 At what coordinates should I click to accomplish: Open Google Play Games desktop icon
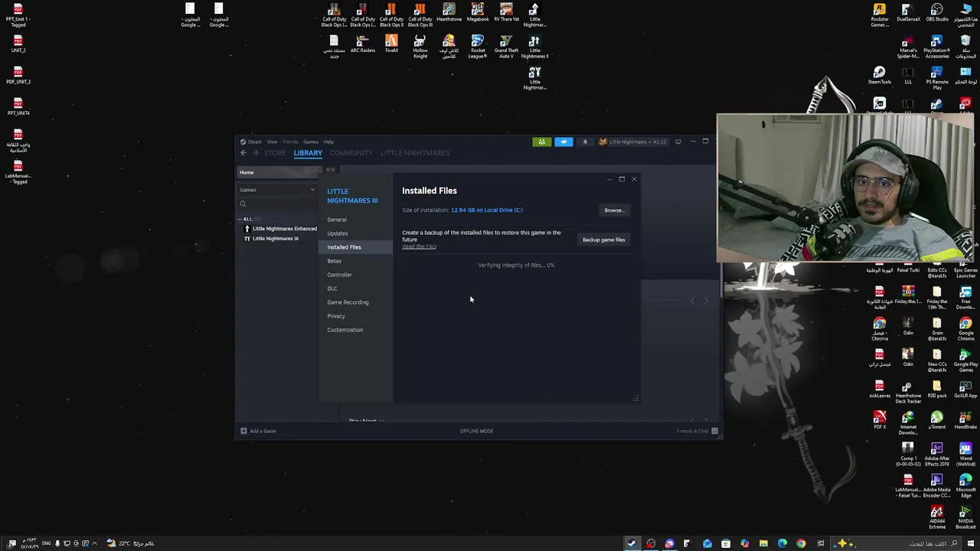pos(965,360)
